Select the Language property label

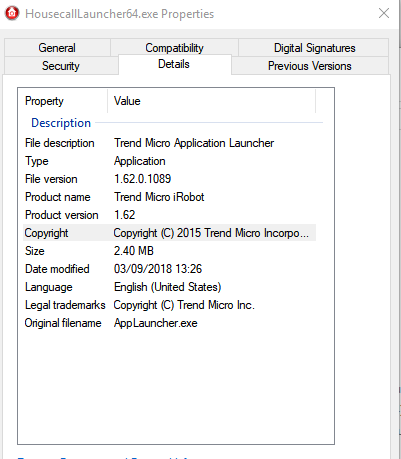click(x=49, y=287)
